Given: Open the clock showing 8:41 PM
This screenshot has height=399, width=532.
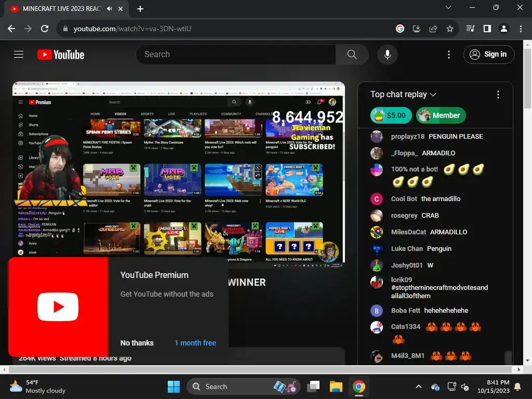Looking at the screenshot, I should click(x=494, y=387).
